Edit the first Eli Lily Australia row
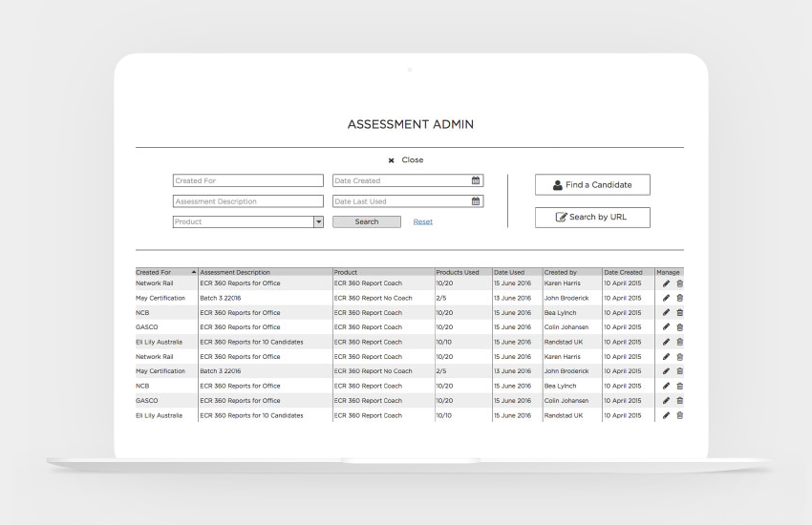 [x=666, y=342]
